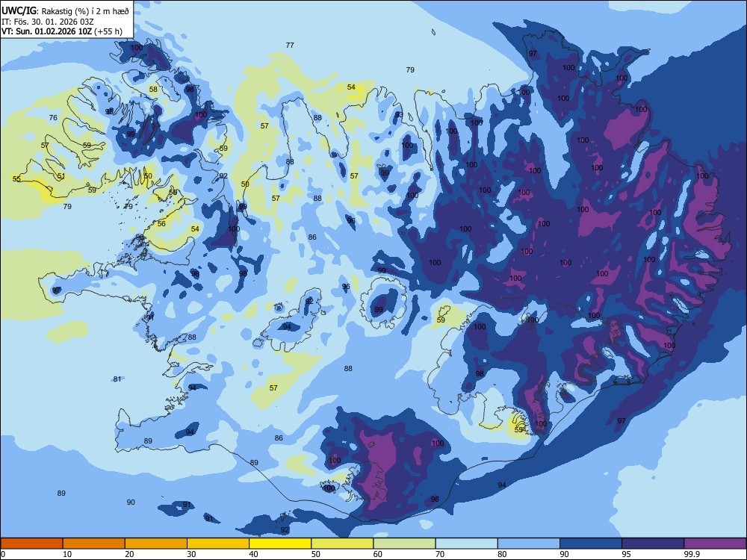Click the legend tick label '20'
Viewport: 747px width, 560px height.
129,554
